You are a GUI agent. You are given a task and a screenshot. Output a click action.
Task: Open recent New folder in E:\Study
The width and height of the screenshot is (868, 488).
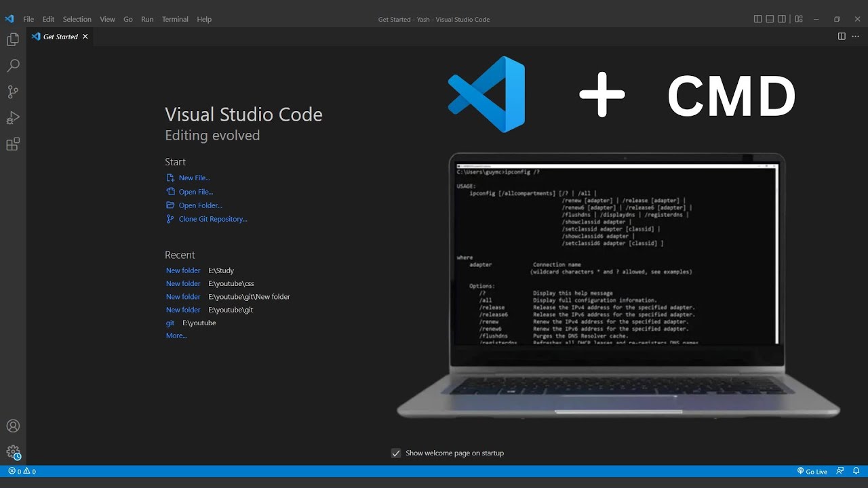coord(183,270)
